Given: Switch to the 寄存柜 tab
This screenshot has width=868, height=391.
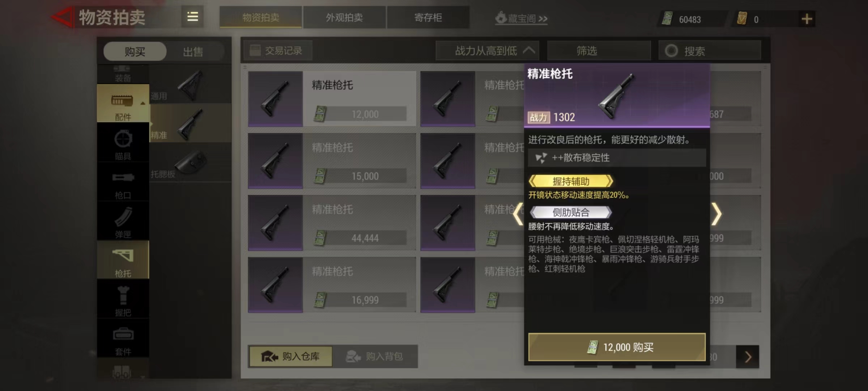Looking at the screenshot, I should point(428,17).
